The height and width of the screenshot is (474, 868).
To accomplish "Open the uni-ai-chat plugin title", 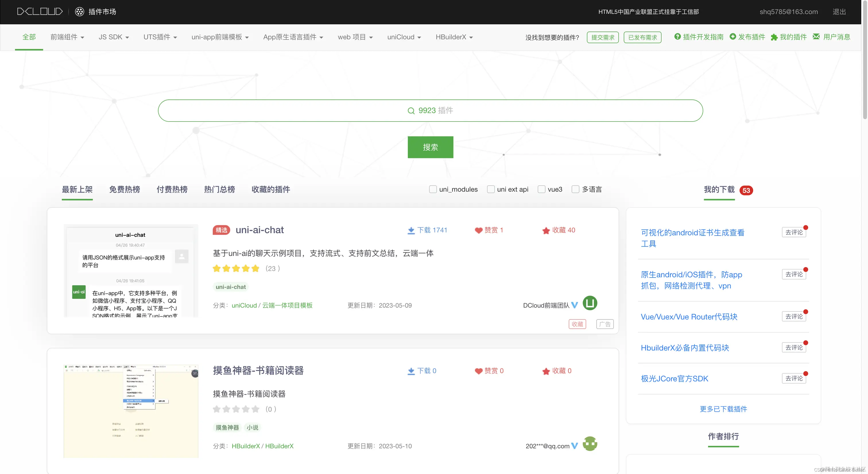I will (259, 230).
